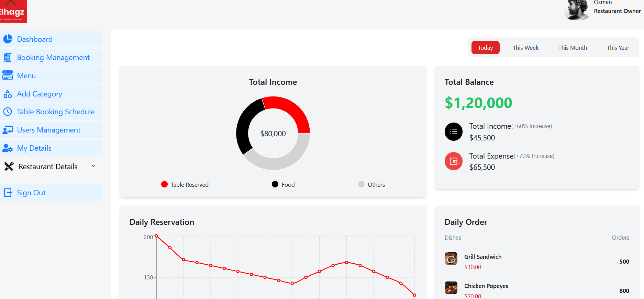
Task: Toggle Table Reserved legend item
Action: click(x=185, y=184)
